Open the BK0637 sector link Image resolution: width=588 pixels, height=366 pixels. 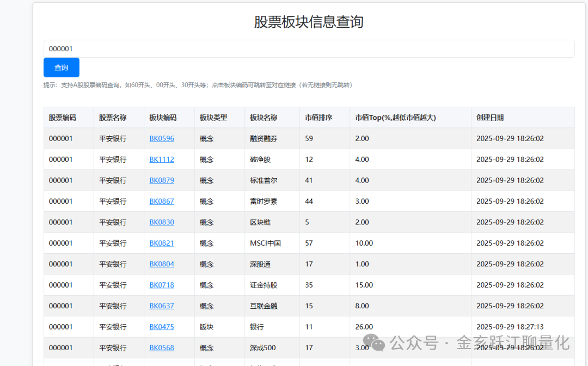[x=162, y=306]
